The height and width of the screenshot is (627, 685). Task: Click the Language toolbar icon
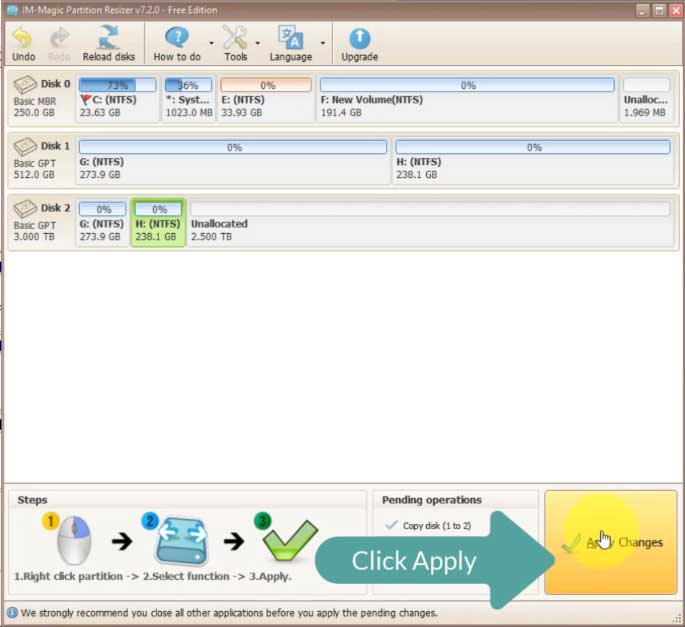[x=291, y=38]
